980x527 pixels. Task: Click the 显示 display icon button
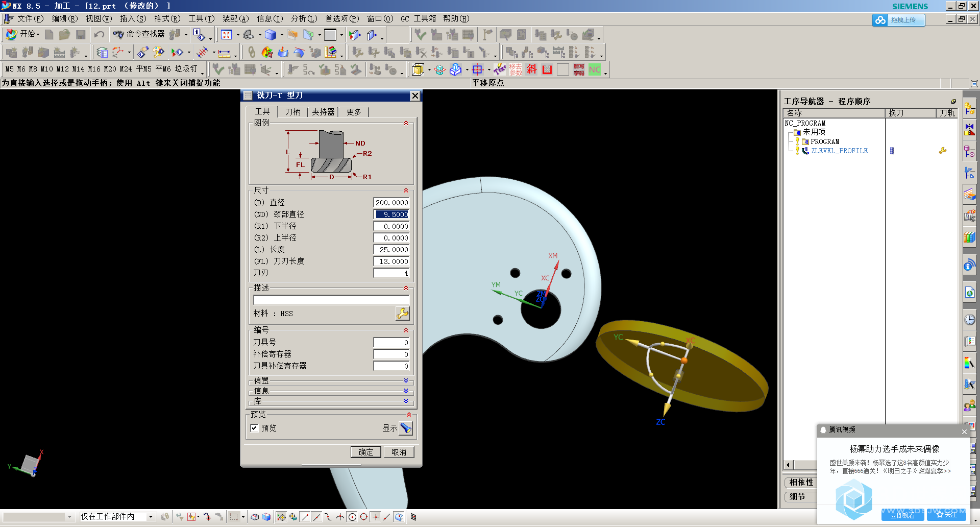(x=406, y=428)
